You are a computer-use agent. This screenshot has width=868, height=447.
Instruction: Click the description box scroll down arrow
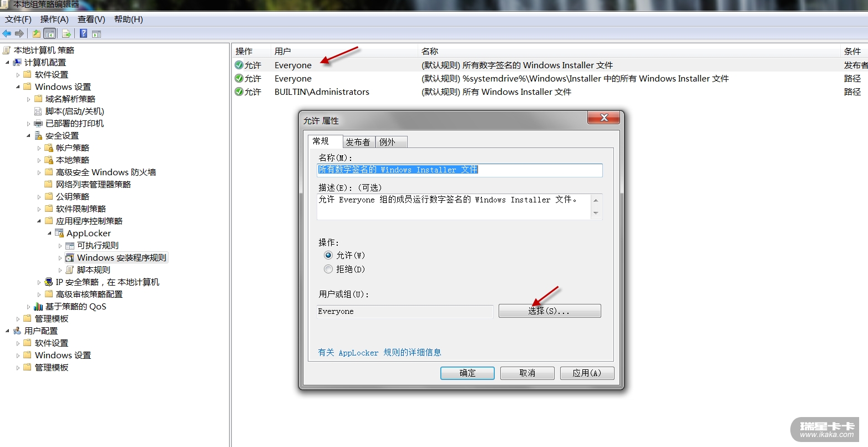(596, 214)
